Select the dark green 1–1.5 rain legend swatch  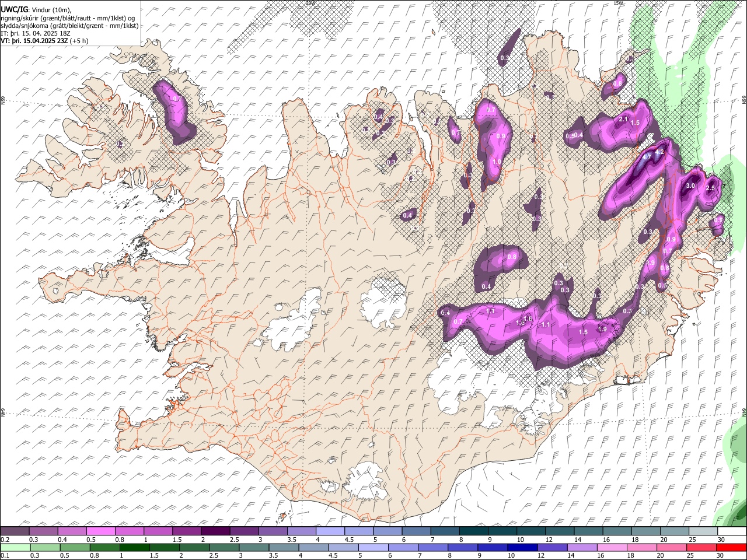coord(134,547)
